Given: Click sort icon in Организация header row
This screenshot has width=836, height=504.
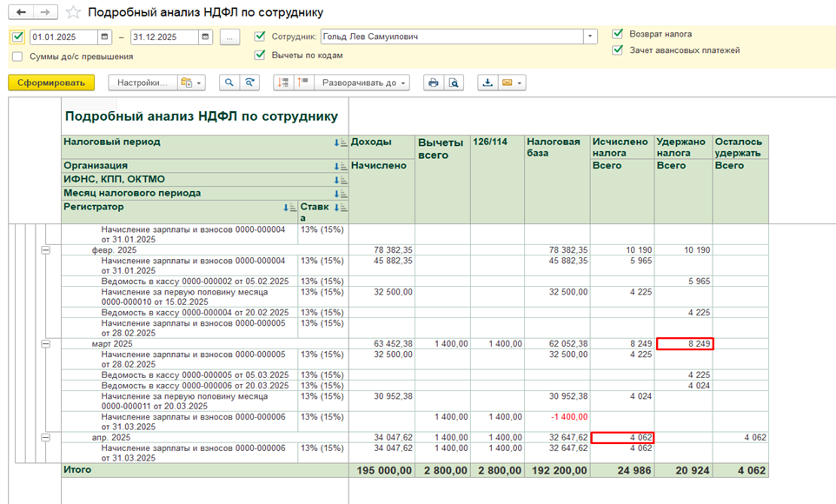Looking at the screenshot, I should pos(340,165).
